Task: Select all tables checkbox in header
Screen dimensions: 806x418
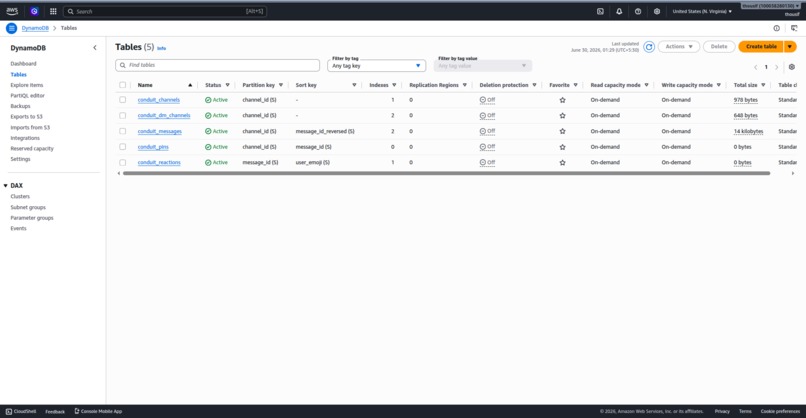Action: pos(122,85)
